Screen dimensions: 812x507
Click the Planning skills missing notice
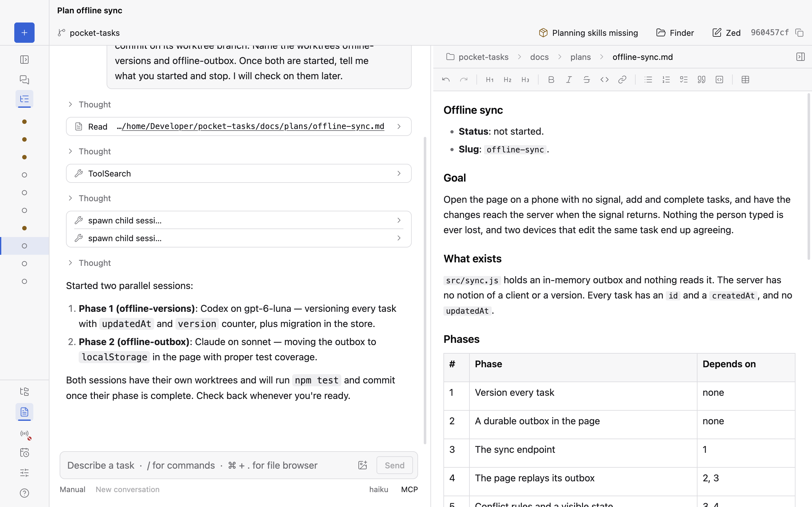coord(588,33)
